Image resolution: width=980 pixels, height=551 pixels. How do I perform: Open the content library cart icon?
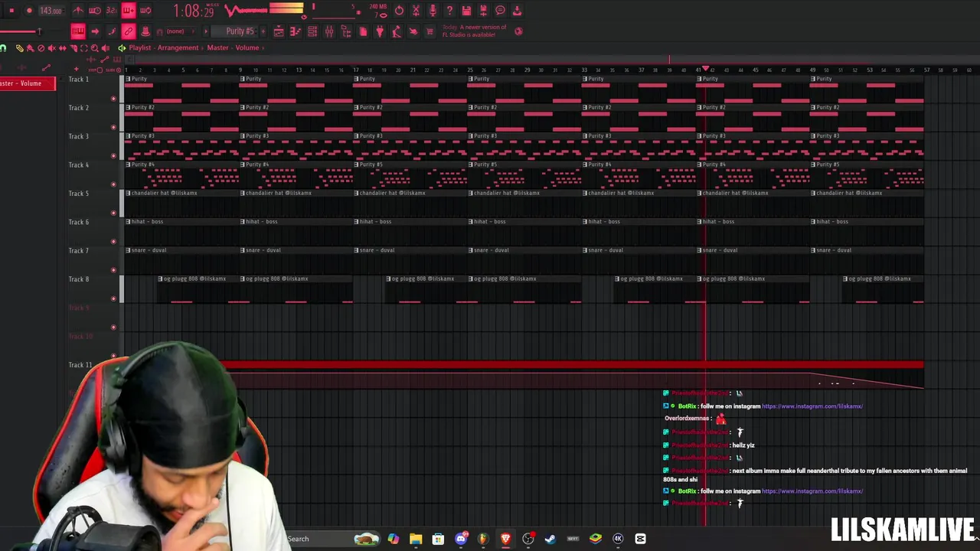pyautogui.click(x=430, y=31)
